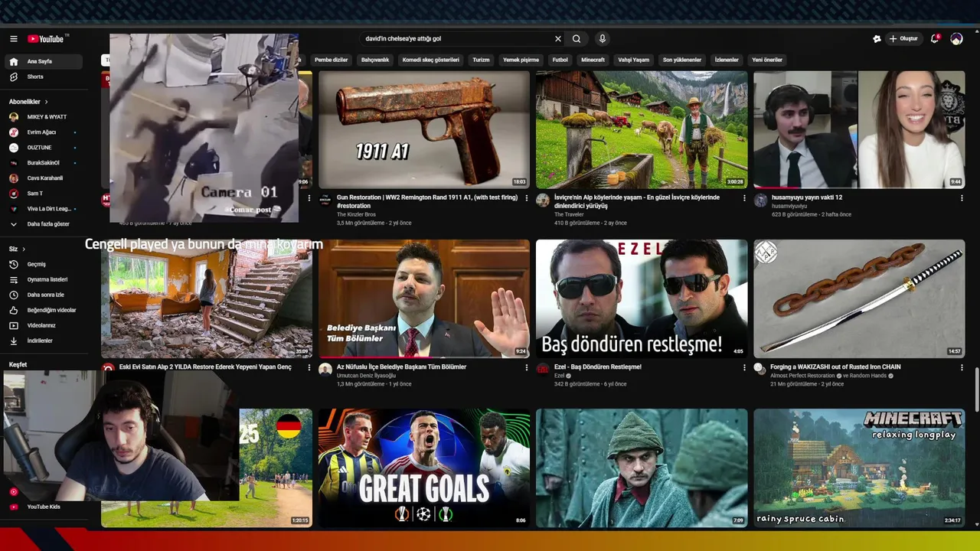Select the Yemek pişirme chip
Screen dimensions: 980x551
click(521, 60)
